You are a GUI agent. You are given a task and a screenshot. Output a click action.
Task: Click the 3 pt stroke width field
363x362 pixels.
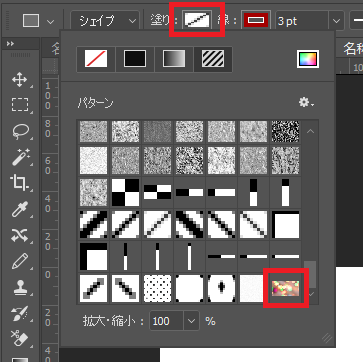pyautogui.click(x=302, y=21)
